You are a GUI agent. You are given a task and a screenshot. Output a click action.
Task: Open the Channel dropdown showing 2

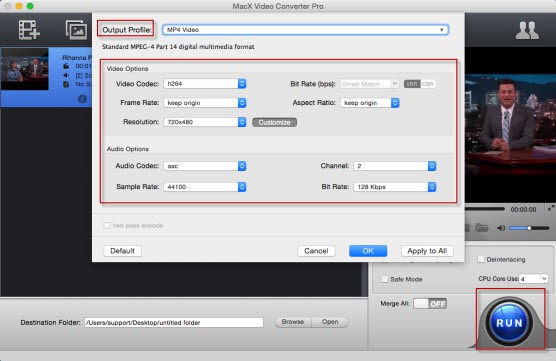(x=395, y=166)
